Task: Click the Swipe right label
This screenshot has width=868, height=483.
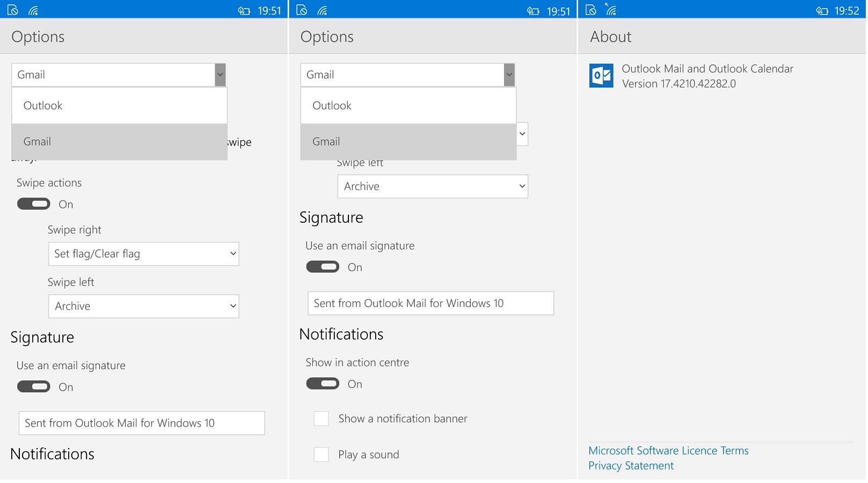Action: click(75, 230)
